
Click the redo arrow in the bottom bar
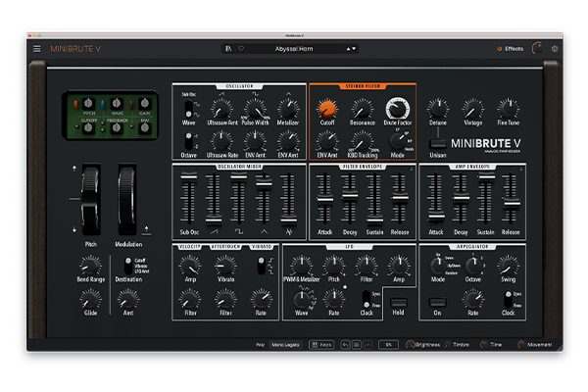click(367, 344)
